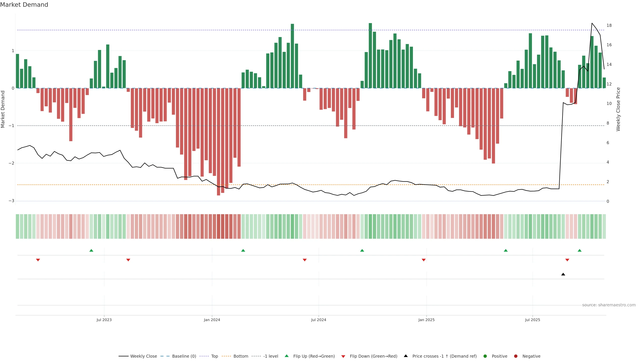Click the Jul 2024 x-axis label
The image size is (644, 362).
(x=318, y=320)
